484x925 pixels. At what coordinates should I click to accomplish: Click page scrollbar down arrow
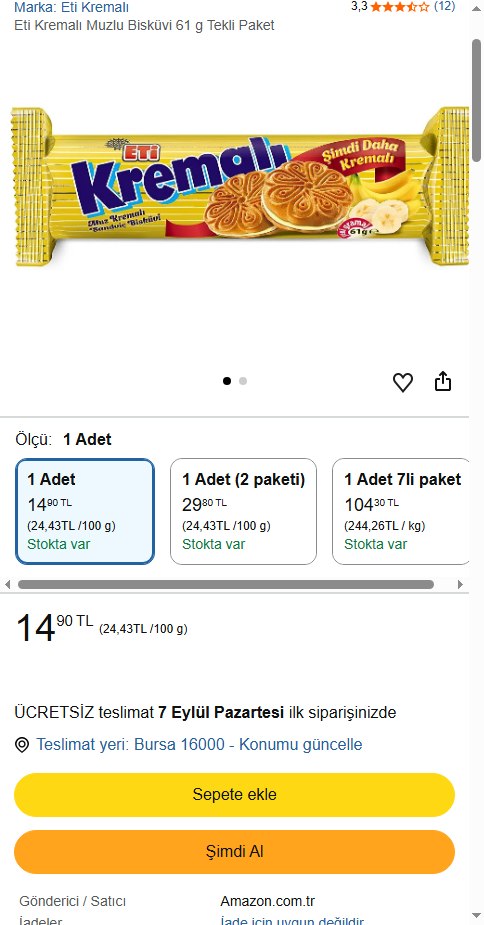point(476,916)
